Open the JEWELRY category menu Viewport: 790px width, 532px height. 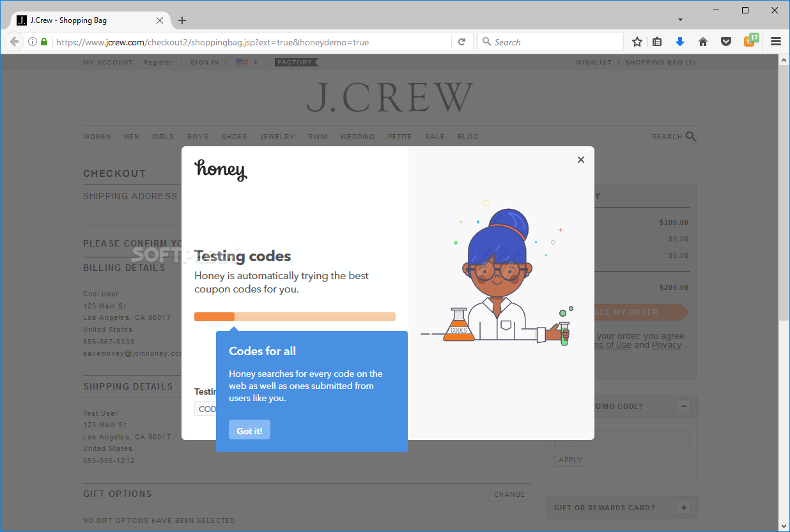(x=277, y=137)
